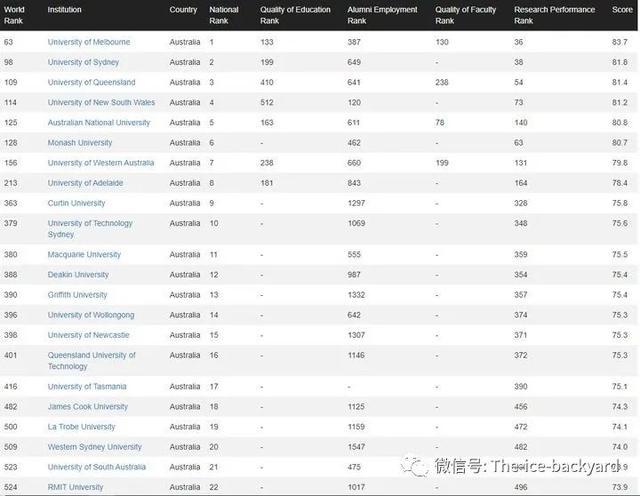Select Western Australia's score 79.8
The height and width of the screenshot is (496, 640).
pos(620,163)
